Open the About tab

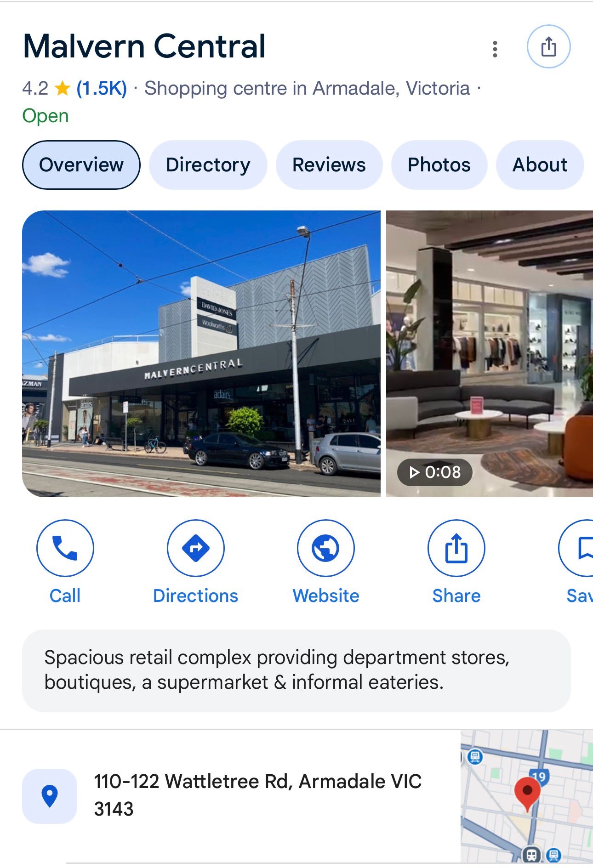(540, 165)
